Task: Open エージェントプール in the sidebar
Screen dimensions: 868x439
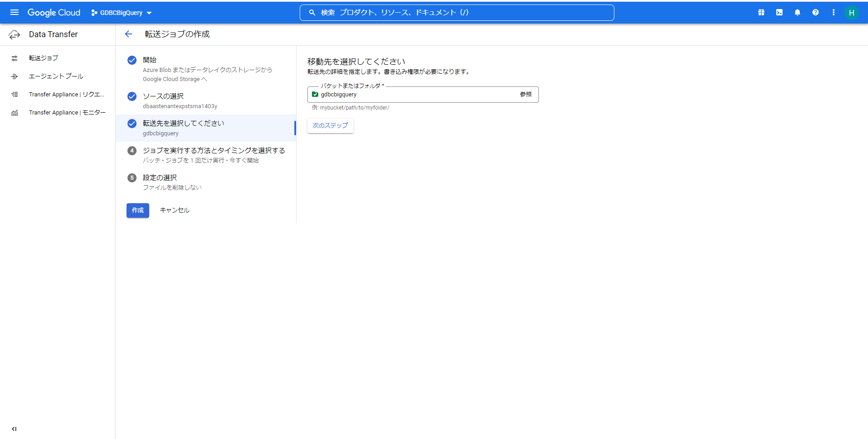Action: [56, 76]
